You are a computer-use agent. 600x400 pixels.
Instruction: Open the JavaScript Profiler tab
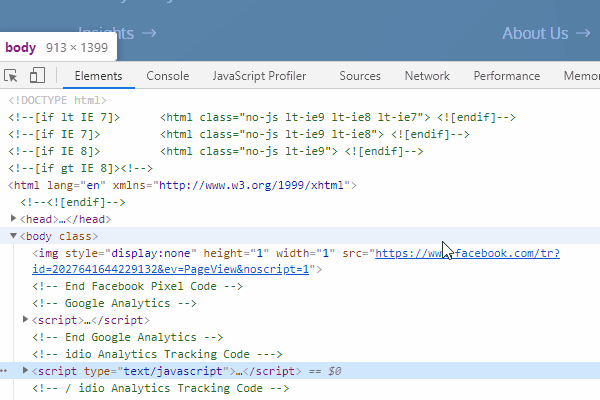pos(259,76)
